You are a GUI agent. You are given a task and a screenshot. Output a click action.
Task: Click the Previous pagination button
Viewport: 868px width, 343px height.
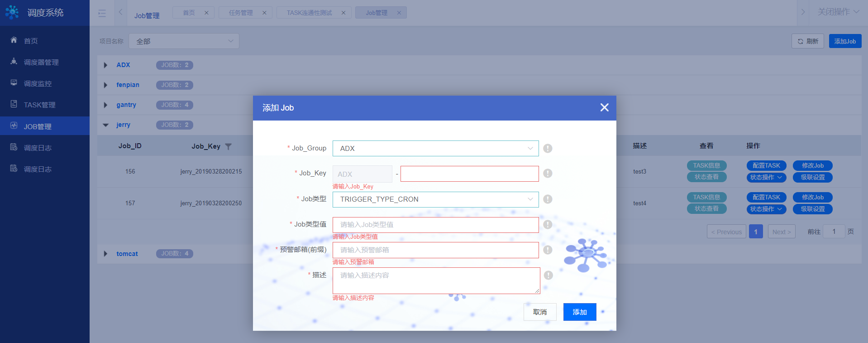pyautogui.click(x=726, y=232)
